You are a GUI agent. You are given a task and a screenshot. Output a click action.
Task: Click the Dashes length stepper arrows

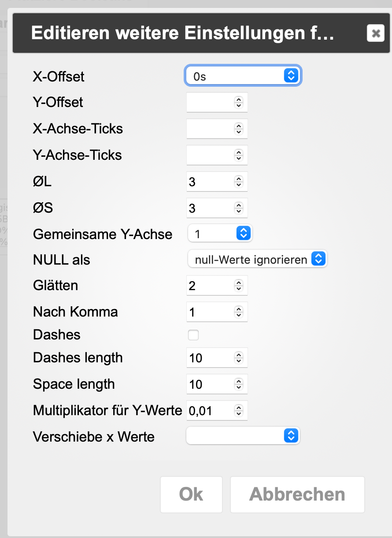click(239, 358)
